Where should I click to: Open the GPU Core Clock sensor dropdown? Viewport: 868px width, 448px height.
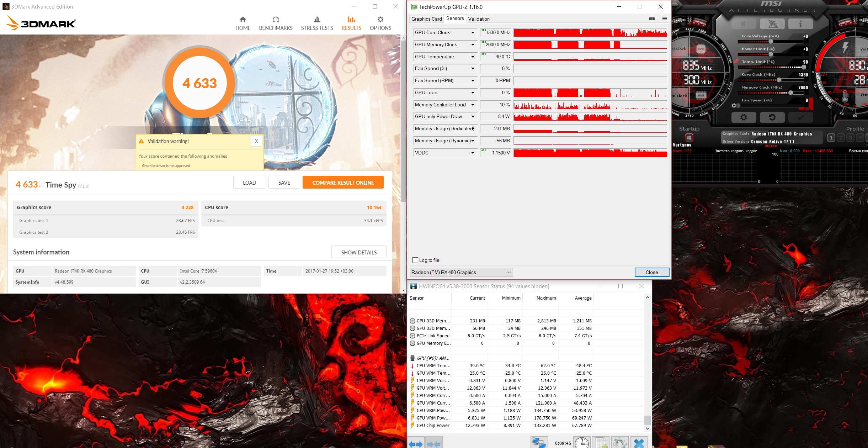[x=473, y=32]
